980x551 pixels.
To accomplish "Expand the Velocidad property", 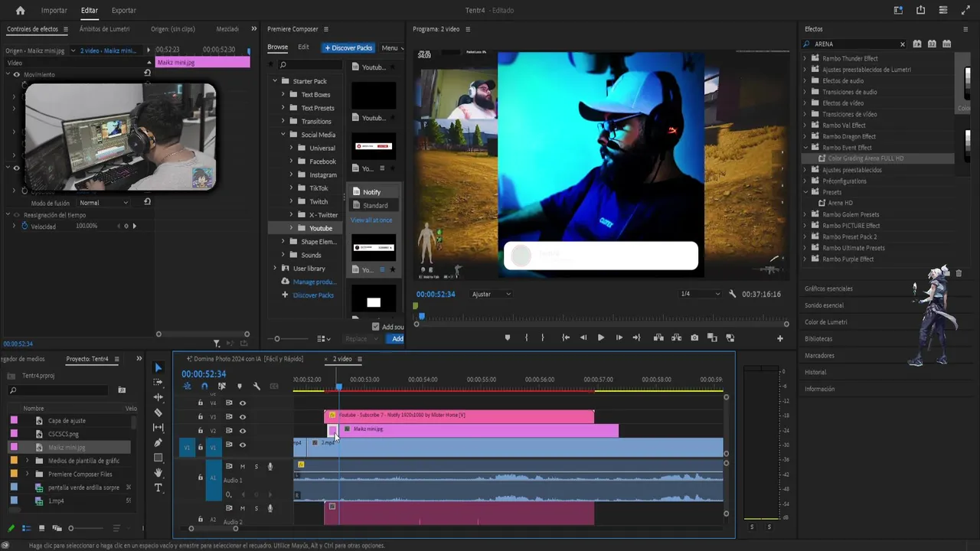I will [14, 227].
